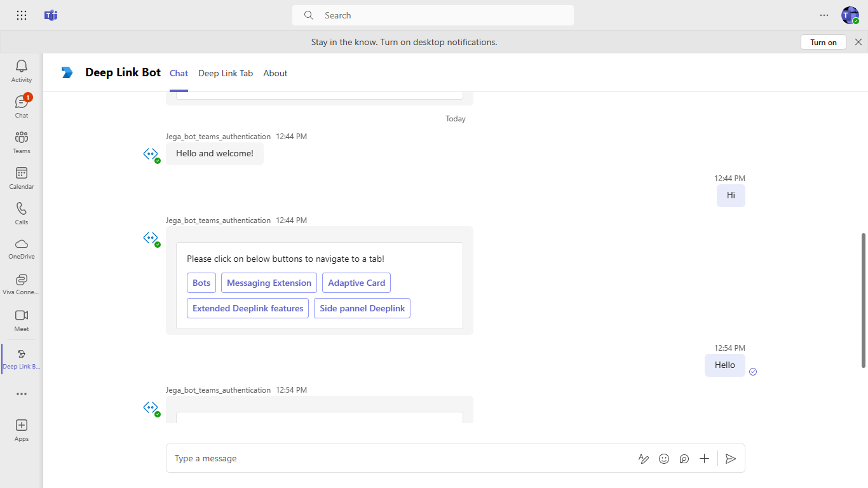Open the profile avatar menu
Screen dimensions: 868x488
(x=850, y=15)
